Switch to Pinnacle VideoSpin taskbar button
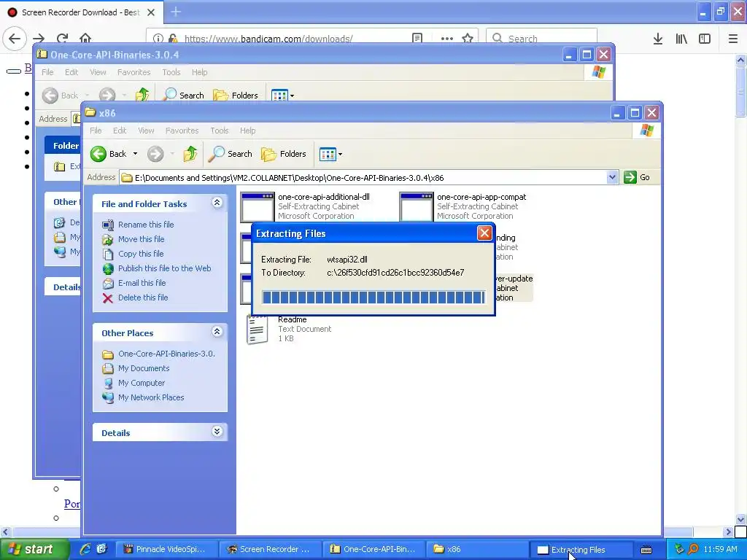747x560 pixels. click(166, 549)
